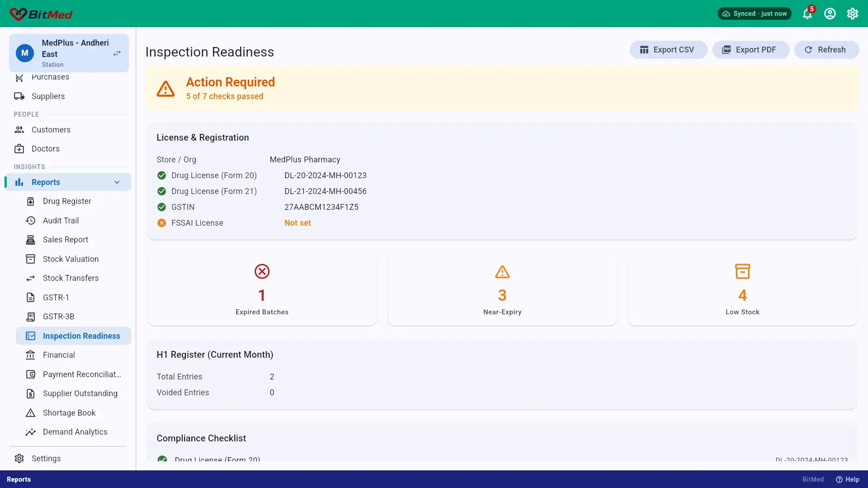Open the Near-Expiry card
This screenshot has width=868, height=488.
(x=502, y=290)
